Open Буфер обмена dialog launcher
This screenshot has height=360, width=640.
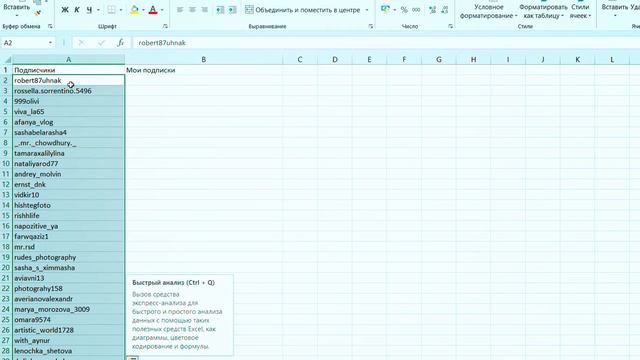pos(50,26)
